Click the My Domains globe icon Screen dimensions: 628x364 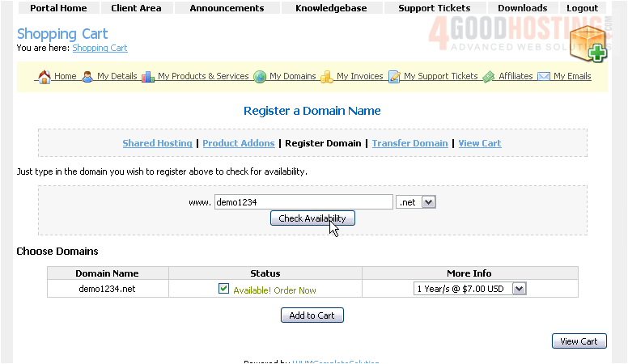[260, 77]
